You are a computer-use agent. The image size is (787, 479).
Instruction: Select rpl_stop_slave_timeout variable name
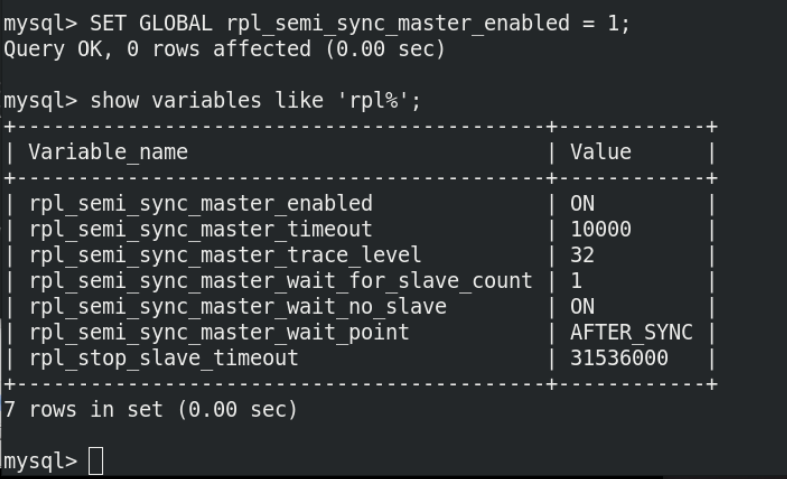click(164, 358)
